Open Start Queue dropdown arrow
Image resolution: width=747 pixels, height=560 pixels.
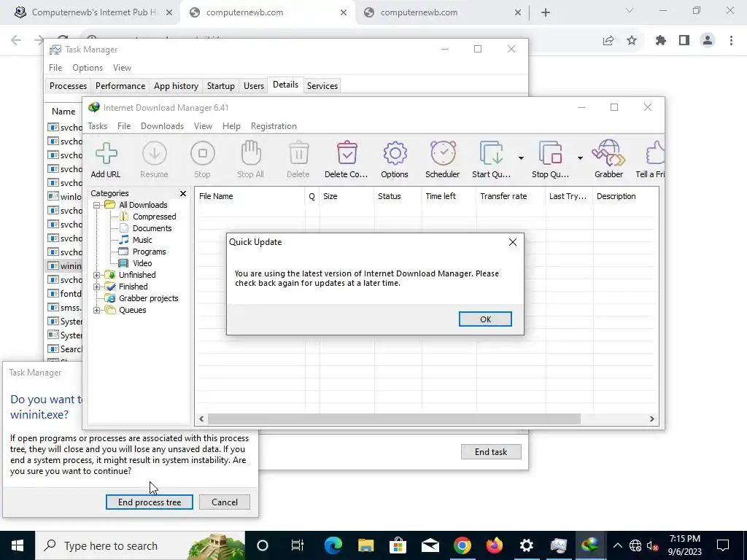point(521,158)
